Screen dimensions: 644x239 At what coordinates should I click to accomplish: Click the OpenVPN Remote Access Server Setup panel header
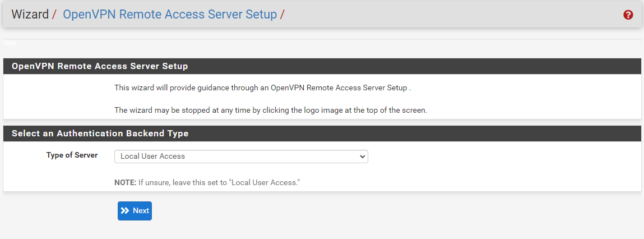pyautogui.click(x=322, y=66)
